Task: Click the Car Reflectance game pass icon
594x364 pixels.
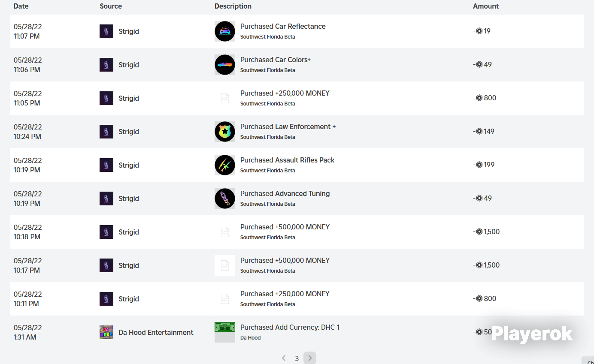Action: tap(225, 31)
